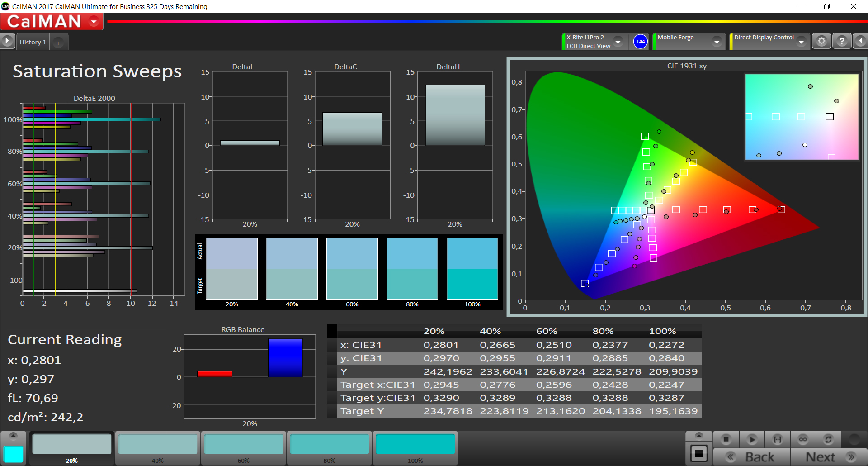Viewport: 868px width, 466px height.
Task: Open the Direct Display Control dropdown
Action: point(802,42)
